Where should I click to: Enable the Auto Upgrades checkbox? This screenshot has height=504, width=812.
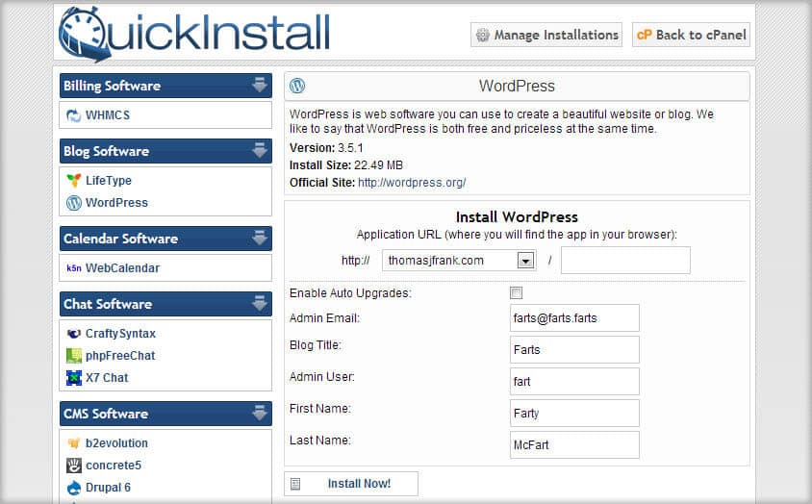pyautogui.click(x=517, y=293)
